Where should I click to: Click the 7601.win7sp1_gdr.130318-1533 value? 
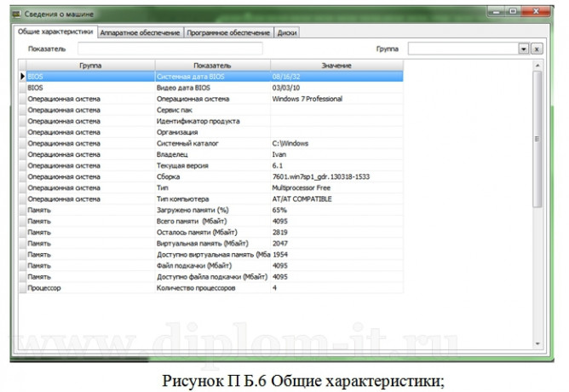tap(321, 176)
